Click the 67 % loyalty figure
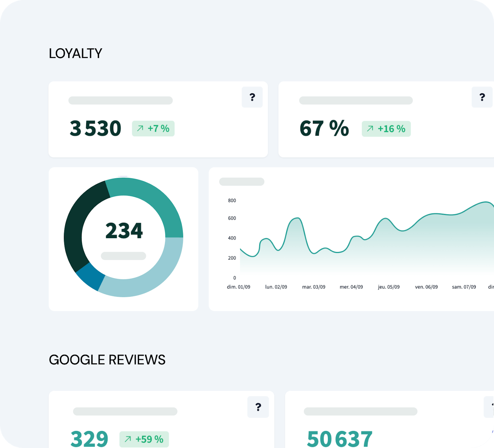 [324, 128]
